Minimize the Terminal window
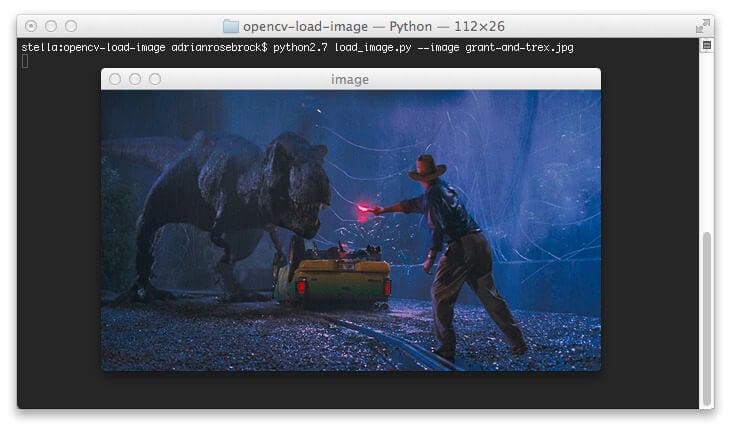The image size is (740, 431). coord(51,26)
